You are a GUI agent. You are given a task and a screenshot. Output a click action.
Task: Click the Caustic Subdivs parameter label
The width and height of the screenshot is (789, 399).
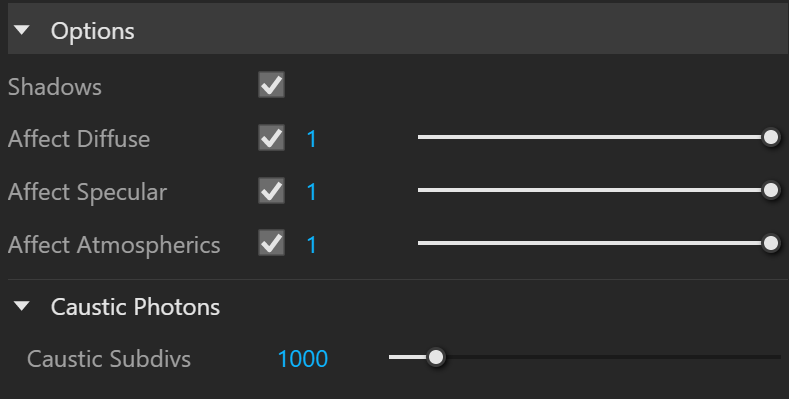pyautogui.click(x=109, y=359)
